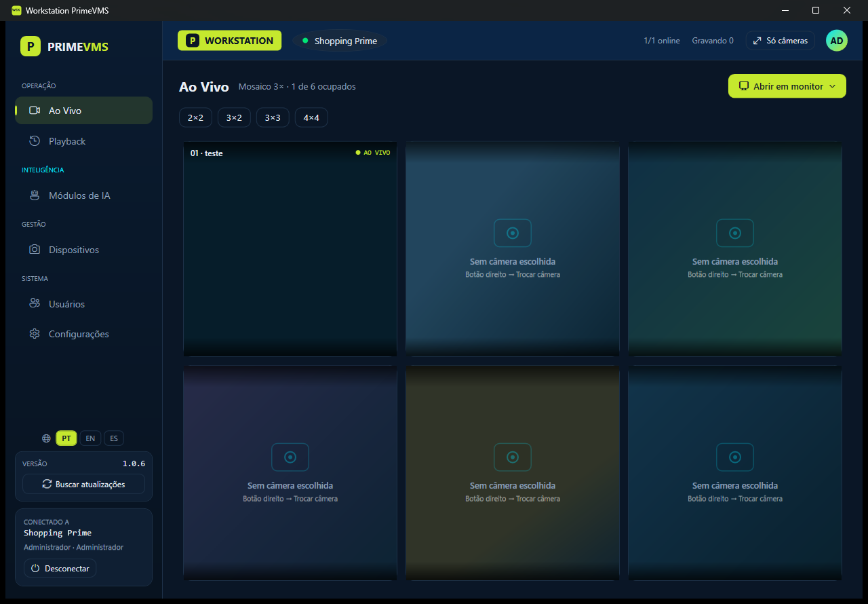Switch language to PT
Viewport: 868px width, 604px height.
(66, 438)
